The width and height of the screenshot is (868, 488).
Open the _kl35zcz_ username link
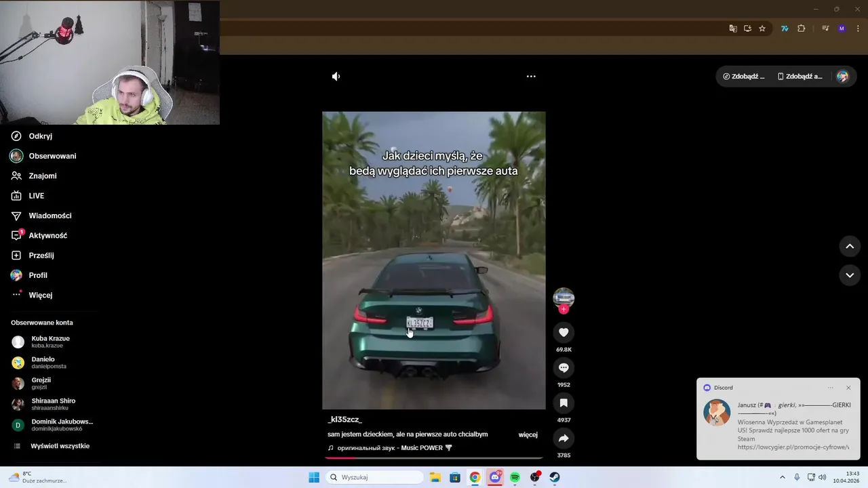tap(344, 420)
